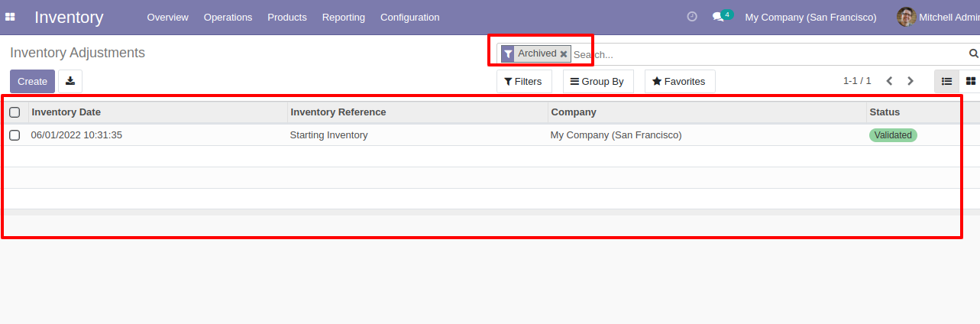Click the search magnifier icon
Screen dimensions: 980x324
point(974,53)
